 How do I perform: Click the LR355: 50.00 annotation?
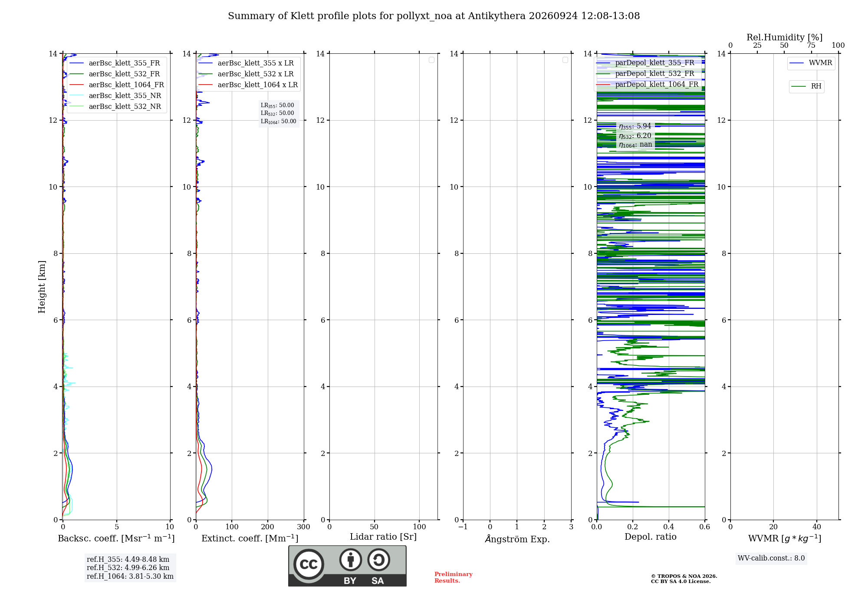coord(277,105)
